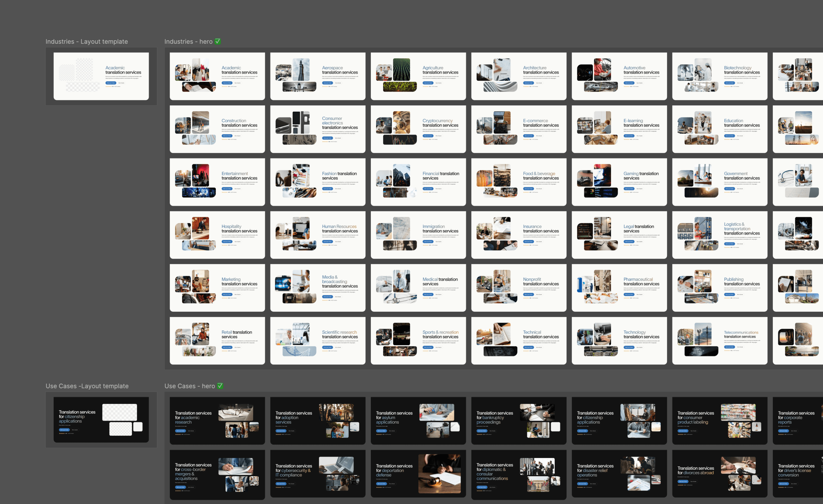Select the Construction translation services frame
Image resolution: width=823 pixels, height=504 pixels.
(x=217, y=129)
